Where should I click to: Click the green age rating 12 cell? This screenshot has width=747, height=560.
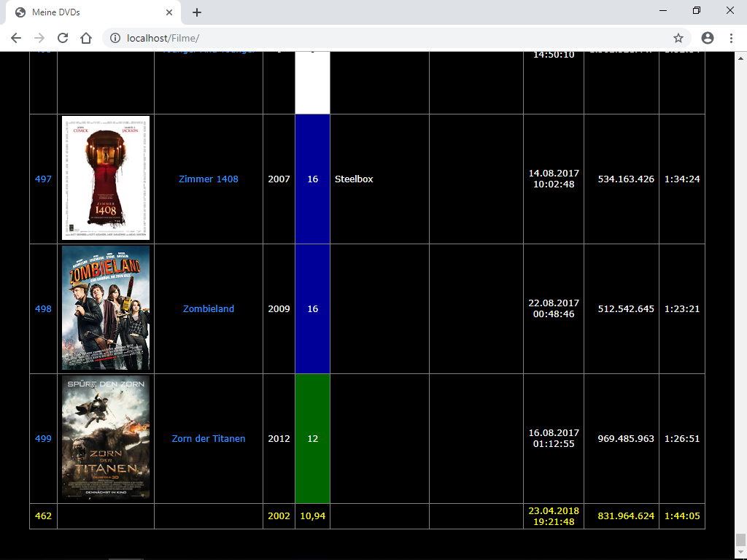pyautogui.click(x=312, y=438)
